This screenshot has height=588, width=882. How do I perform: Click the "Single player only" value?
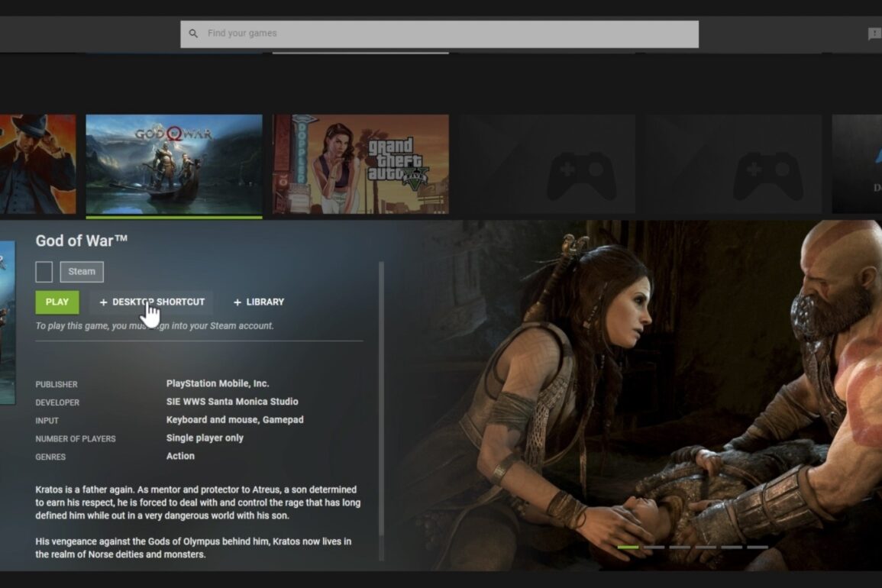(x=205, y=438)
